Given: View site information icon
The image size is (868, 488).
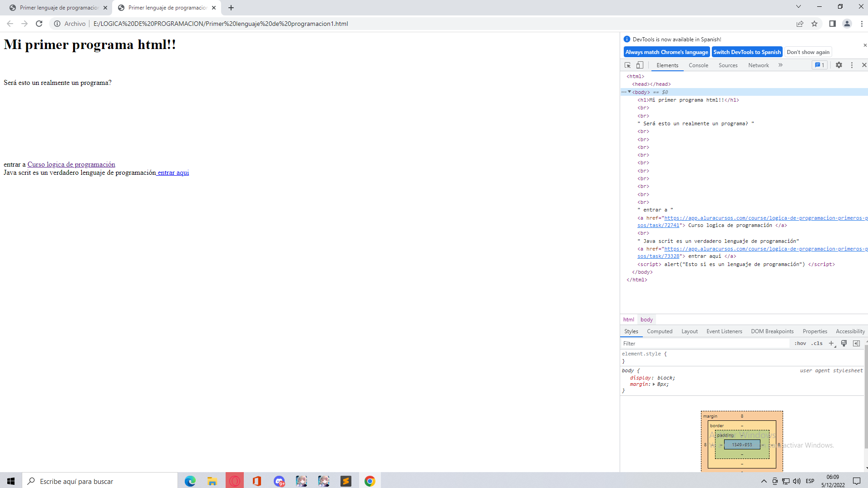Looking at the screenshot, I should pos(57,24).
